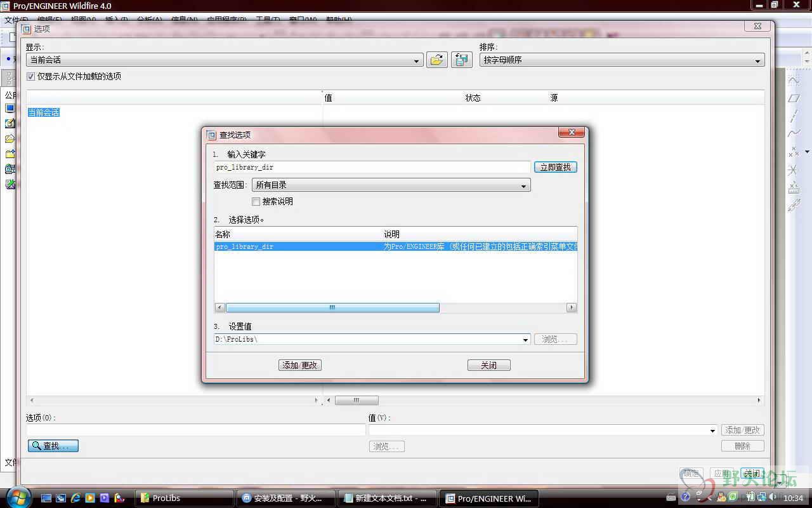Switch to 新建文本文档.txt taskbar window
The image size is (812, 508).
pyautogui.click(x=388, y=498)
